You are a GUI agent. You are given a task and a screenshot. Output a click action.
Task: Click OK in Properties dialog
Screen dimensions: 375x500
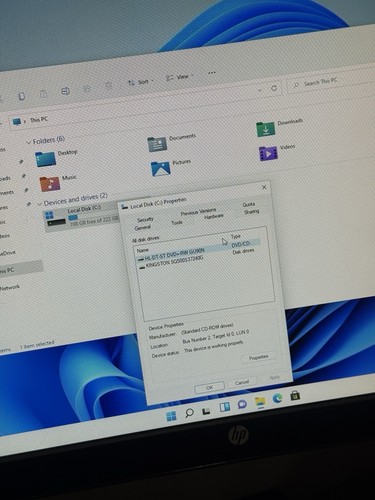coord(209,387)
